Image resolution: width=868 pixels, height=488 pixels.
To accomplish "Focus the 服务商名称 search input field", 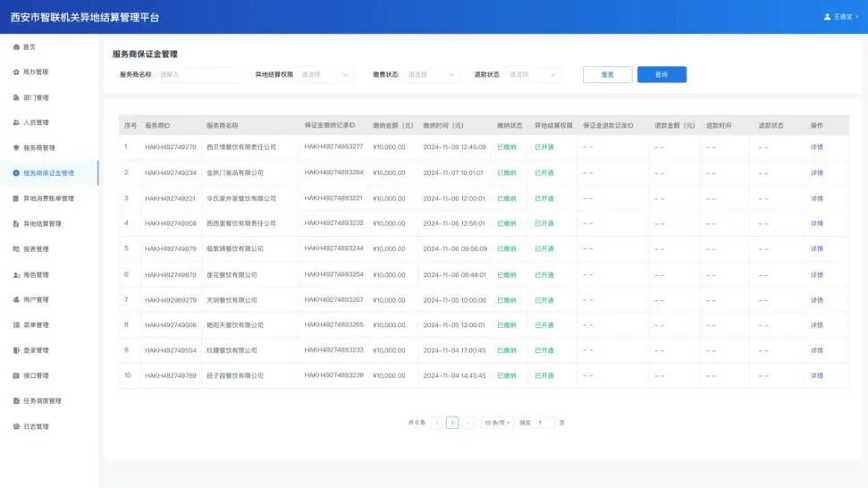I will click(x=198, y=75).
